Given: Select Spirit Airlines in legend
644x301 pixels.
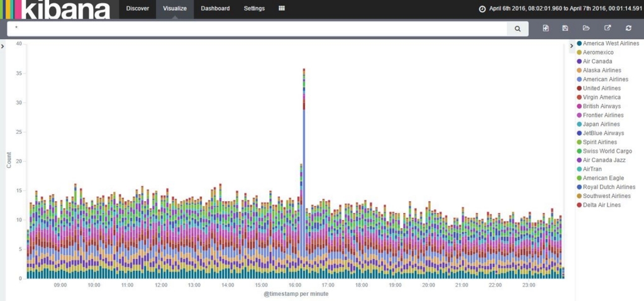Looking at the screenshot, I should tap(599, 142).
